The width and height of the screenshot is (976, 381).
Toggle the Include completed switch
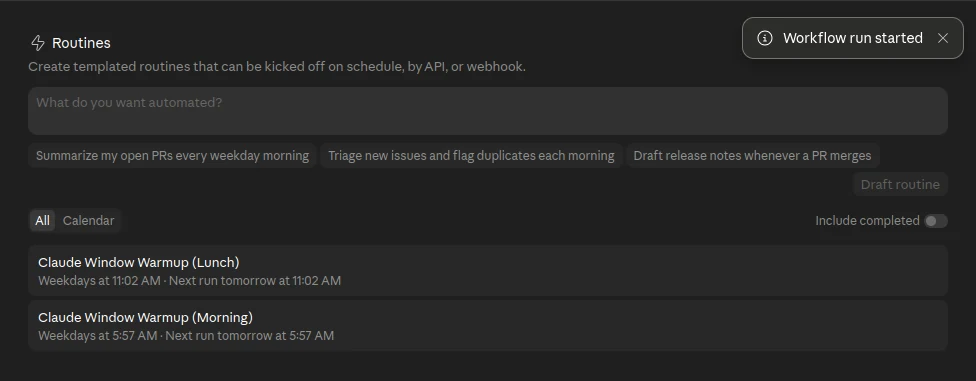(x=936, y=221)
